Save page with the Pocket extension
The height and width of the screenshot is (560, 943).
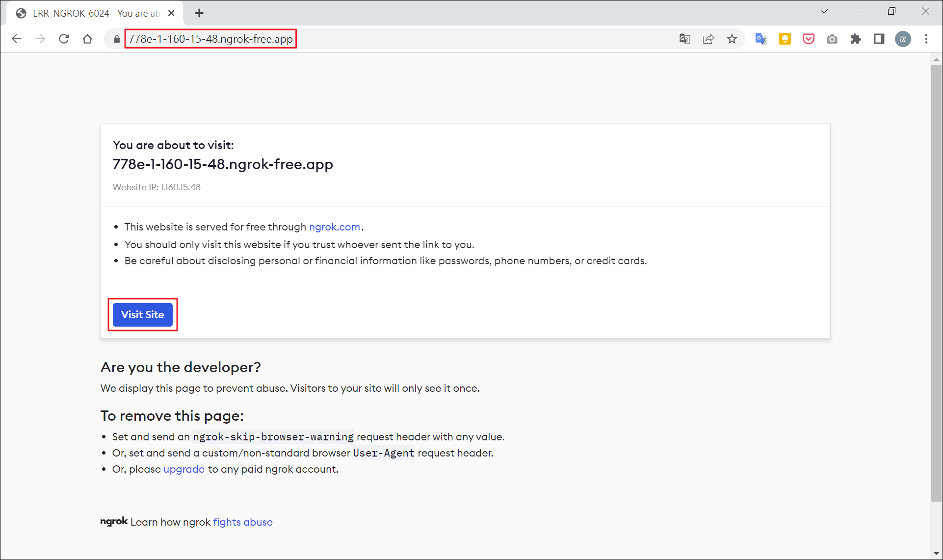pos(808,39)
